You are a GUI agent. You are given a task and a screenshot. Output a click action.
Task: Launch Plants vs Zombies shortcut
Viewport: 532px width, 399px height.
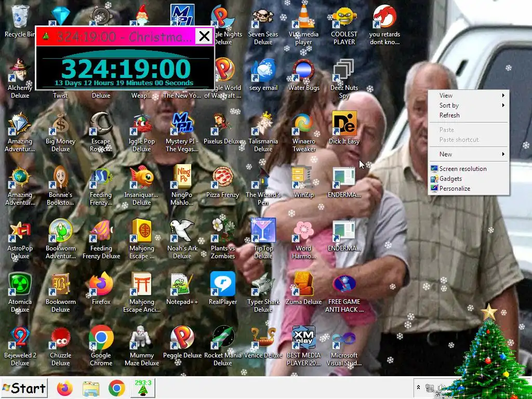tap(222, 238)
